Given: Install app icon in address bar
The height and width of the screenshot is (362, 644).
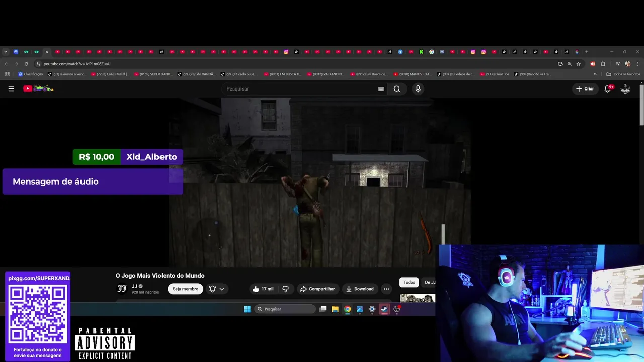Looking at the screenshot, I should click(560, 64).
